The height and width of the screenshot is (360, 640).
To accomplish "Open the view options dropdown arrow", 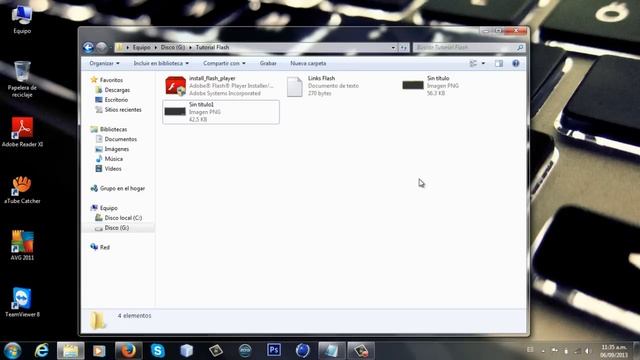I will pyautogui.click(x=483, y=63).
